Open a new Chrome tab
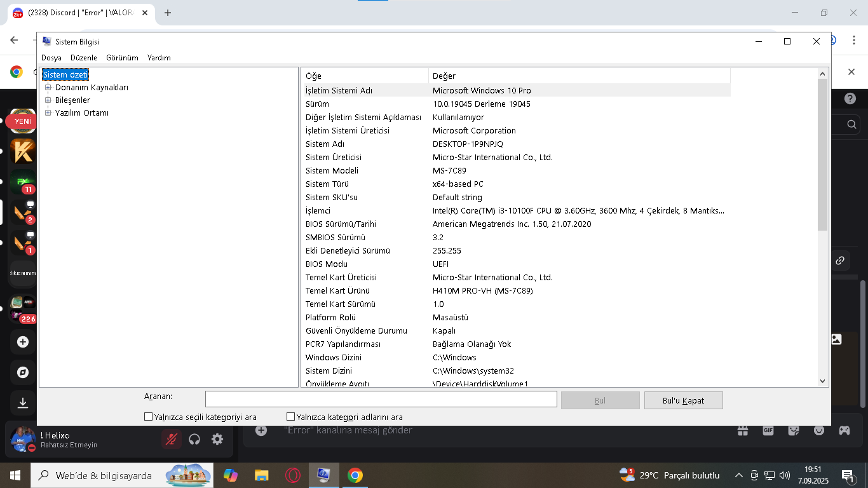868x488 pixels. [168, 13]
